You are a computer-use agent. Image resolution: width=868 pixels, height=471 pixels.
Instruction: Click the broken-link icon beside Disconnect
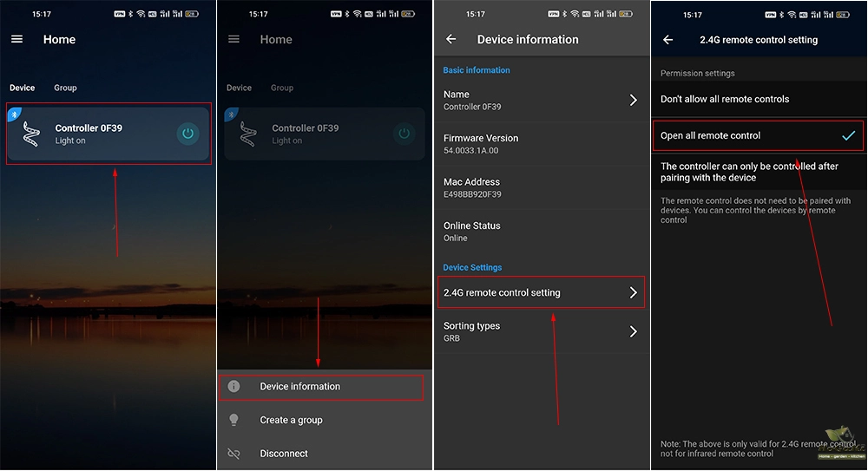pyautogui.click(x=233, y=454)
